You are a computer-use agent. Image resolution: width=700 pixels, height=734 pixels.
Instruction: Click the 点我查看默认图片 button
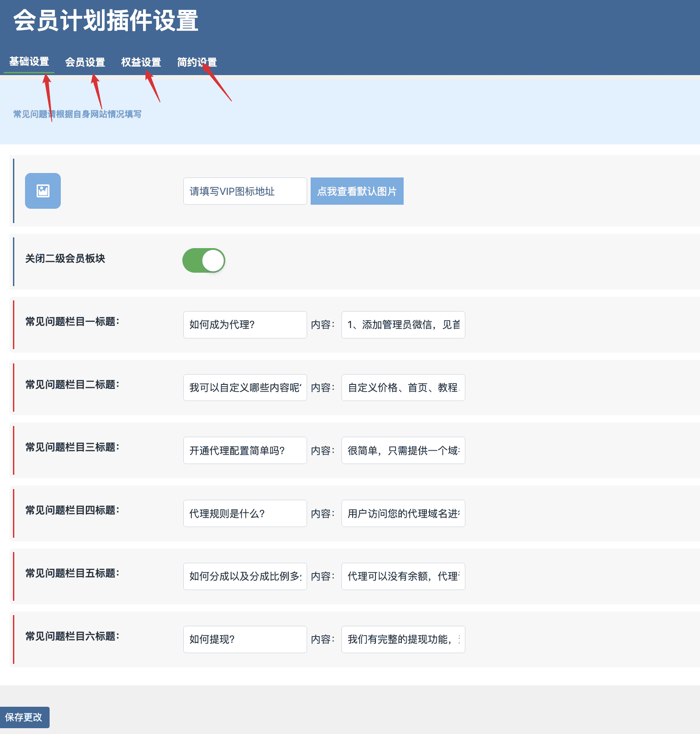pos(357,191)
